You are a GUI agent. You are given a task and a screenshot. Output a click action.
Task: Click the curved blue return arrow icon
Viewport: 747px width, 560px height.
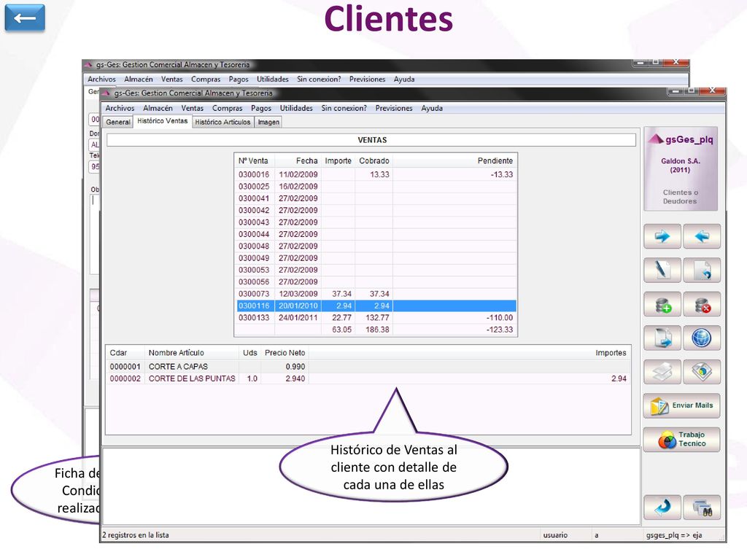tap(662, 507)
